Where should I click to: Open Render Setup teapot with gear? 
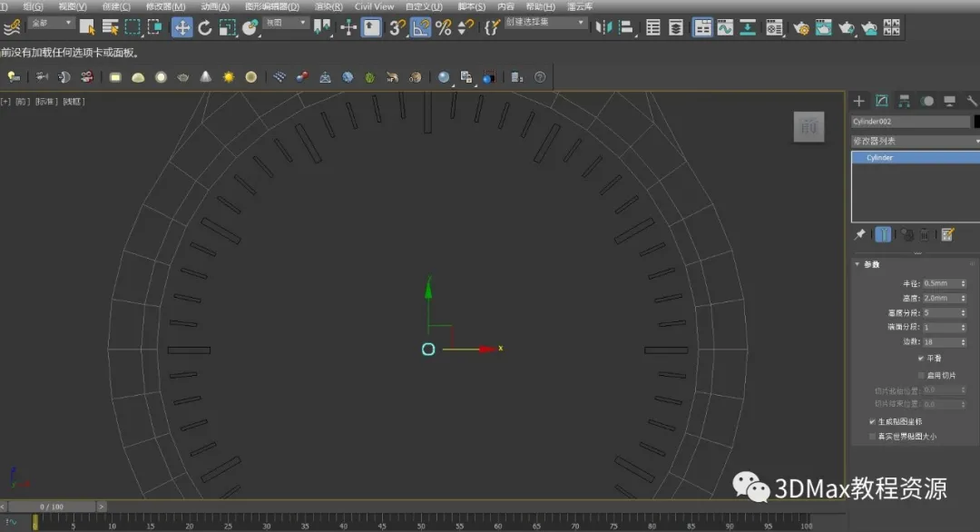pyautogui.click(x=800, y=27)
